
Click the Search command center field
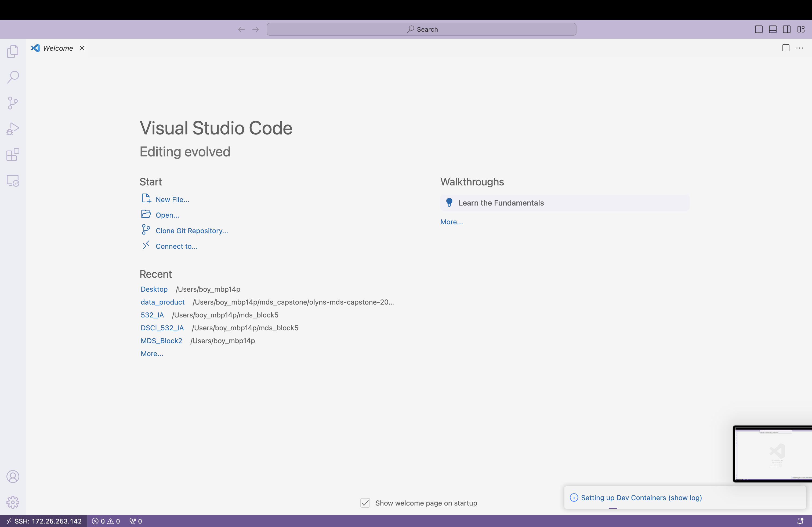(421, 29)
